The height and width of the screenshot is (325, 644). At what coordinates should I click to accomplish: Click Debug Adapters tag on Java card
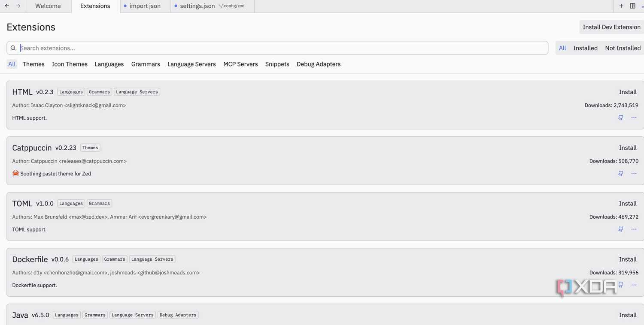click(178, 315)
